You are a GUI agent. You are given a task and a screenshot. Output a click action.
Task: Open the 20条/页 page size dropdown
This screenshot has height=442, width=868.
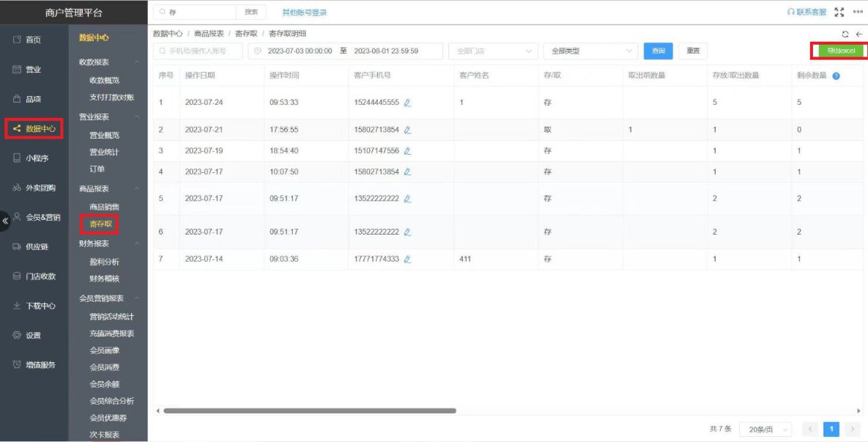coord(765,430)
